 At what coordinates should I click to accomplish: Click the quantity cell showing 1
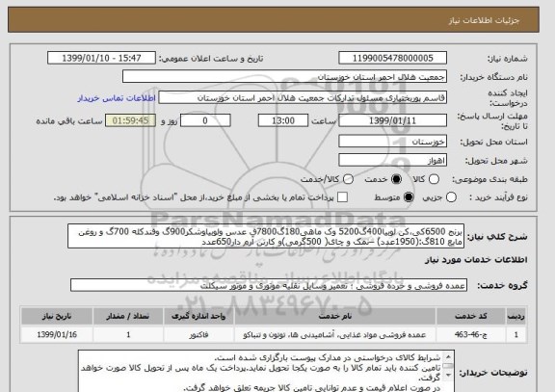click(x=128, y=334)
